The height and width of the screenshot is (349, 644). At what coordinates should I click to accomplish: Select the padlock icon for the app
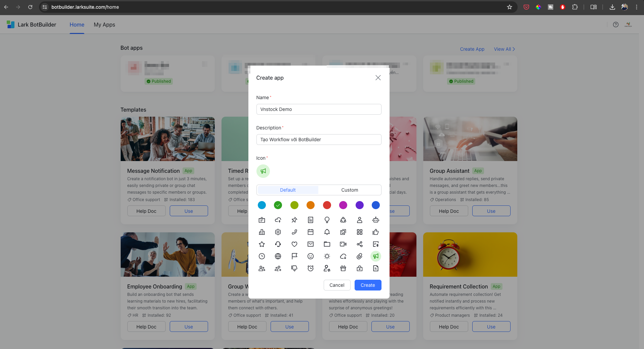pos(359,268)
